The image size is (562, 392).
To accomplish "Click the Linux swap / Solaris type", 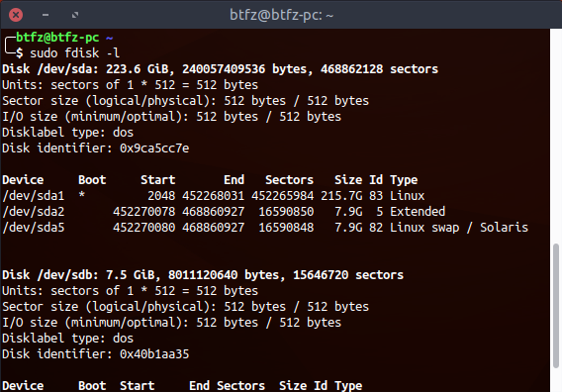I will [x=459, y=228].
